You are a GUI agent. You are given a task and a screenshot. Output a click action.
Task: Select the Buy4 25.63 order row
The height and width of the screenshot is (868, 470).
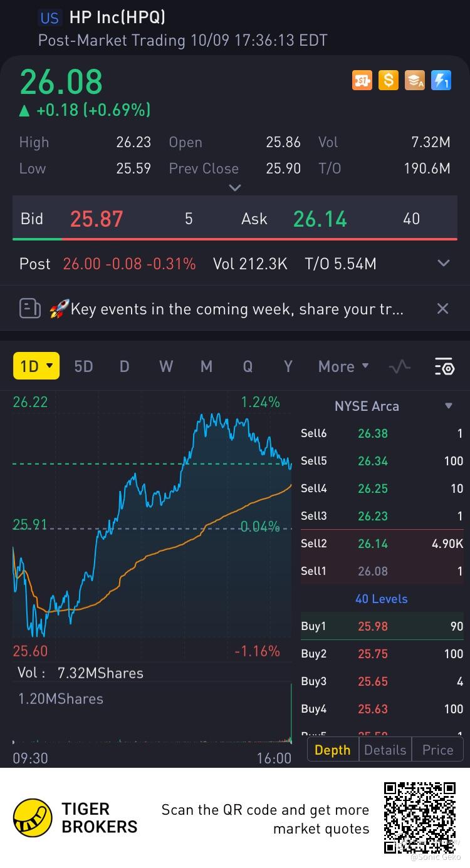pos(382,708)
